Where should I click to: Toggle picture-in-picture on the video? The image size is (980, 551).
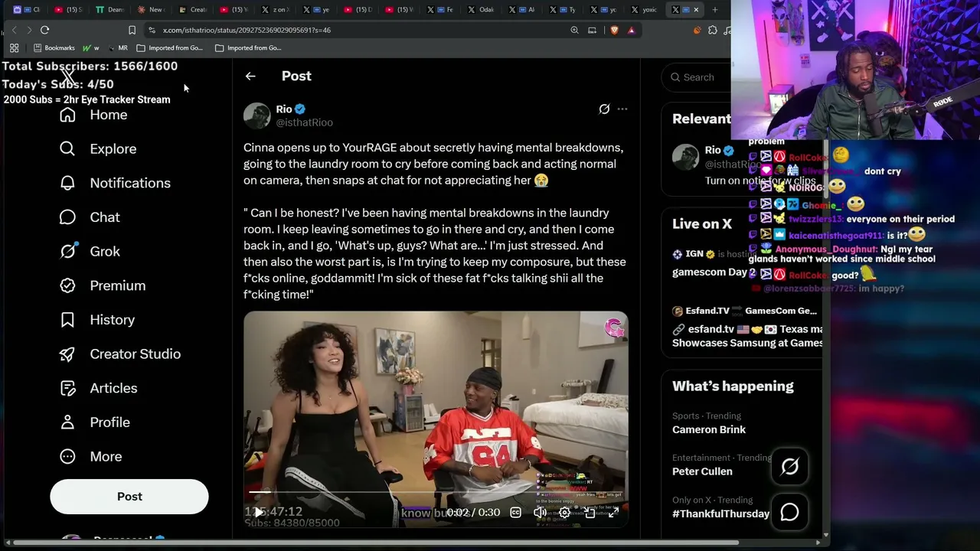[x=590, y=513]
